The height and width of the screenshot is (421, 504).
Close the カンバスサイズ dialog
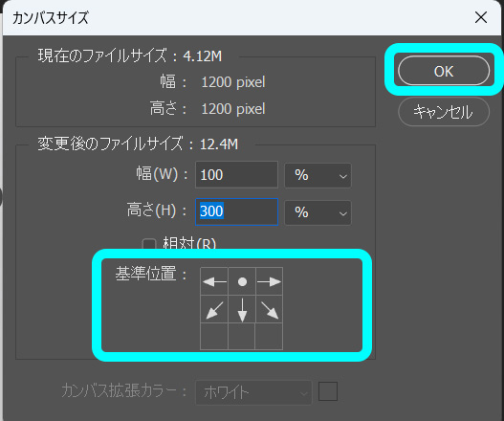[481, 17]
